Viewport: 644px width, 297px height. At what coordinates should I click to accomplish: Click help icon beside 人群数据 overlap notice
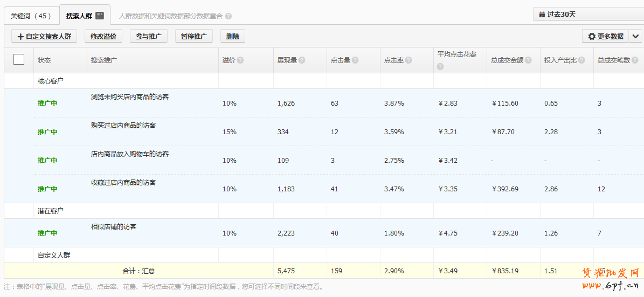(228, 16)
